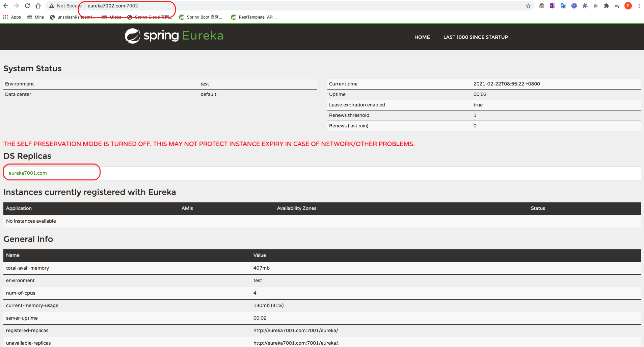
Task: Open the Chrome three-dot menu
Action: [x=639, y=6]
